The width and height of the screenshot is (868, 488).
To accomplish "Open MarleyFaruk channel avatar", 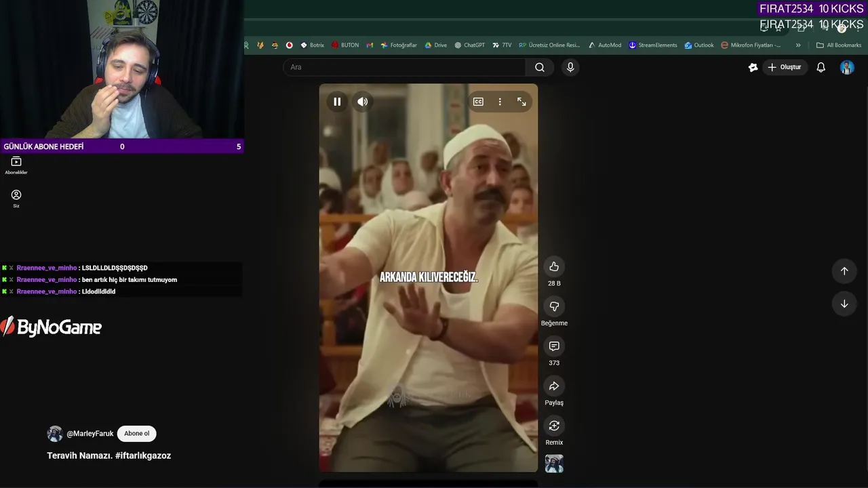I will click(55, 434).
